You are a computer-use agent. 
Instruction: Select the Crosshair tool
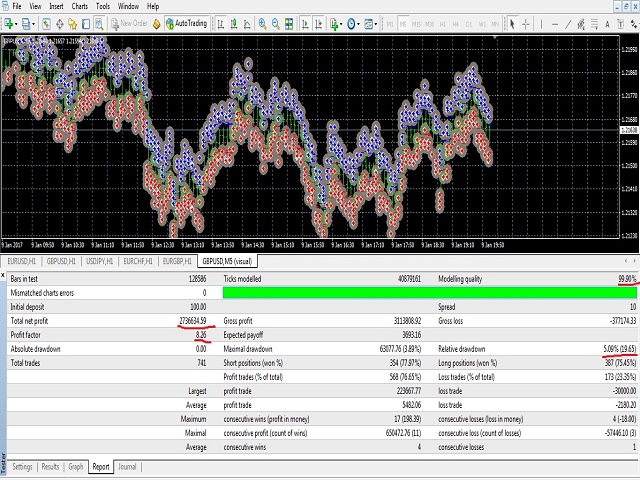526,24
